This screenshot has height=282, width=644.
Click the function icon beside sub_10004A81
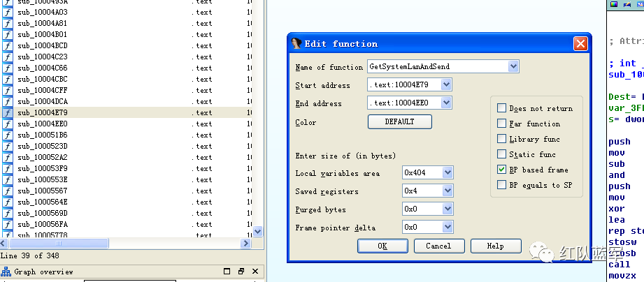(8, 23)
